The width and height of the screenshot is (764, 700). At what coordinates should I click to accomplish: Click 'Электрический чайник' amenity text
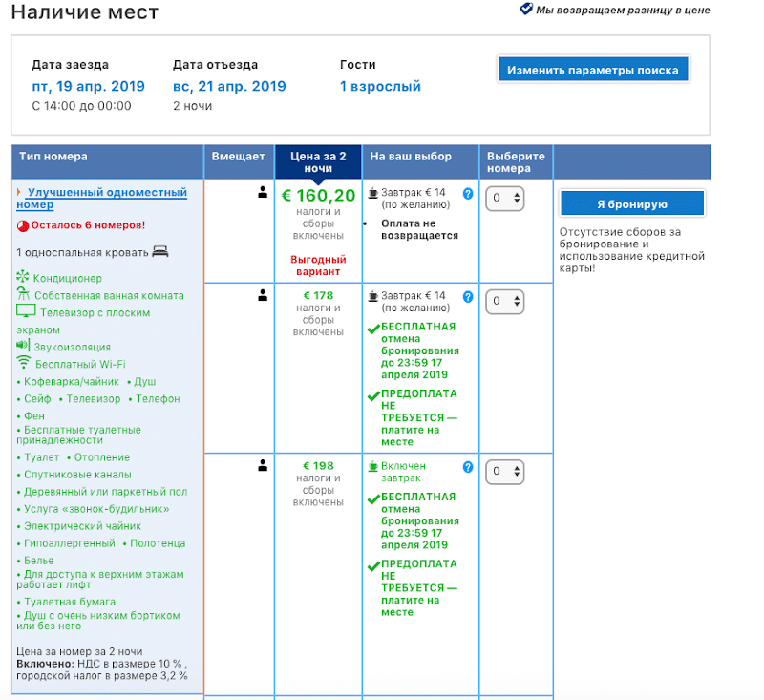[83, 526]
